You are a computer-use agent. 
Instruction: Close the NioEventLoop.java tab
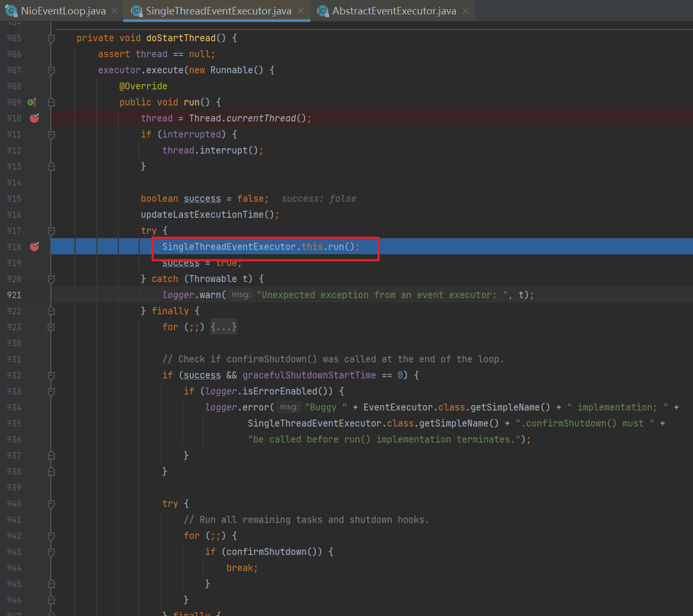(115, 11)
